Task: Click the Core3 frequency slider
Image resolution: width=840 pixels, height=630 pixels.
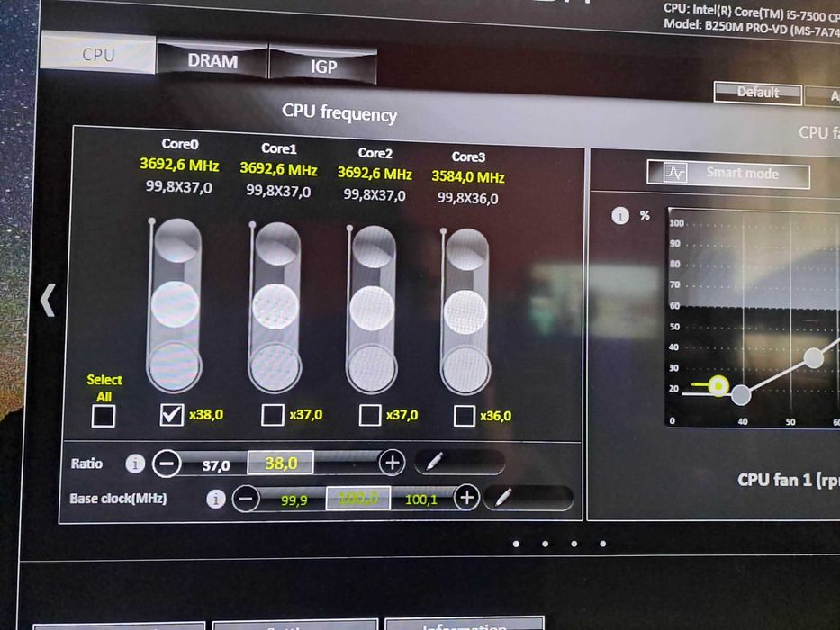Action: coord(465,311)
